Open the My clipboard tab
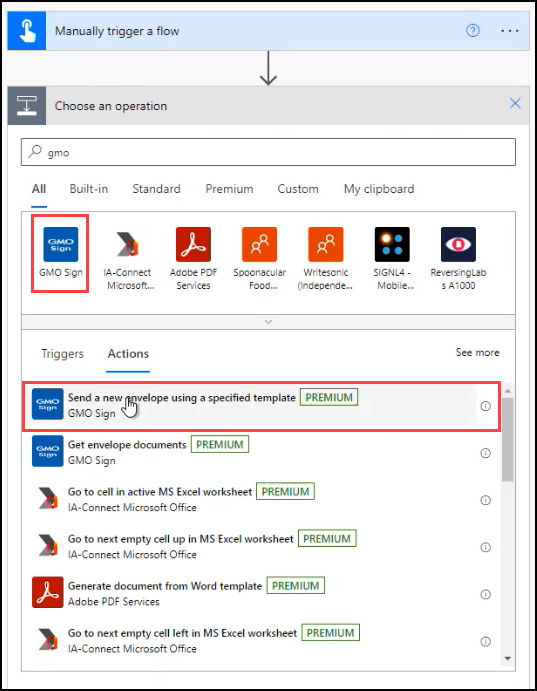Viewport: 537px width, 691px height. tap(379, 189)
